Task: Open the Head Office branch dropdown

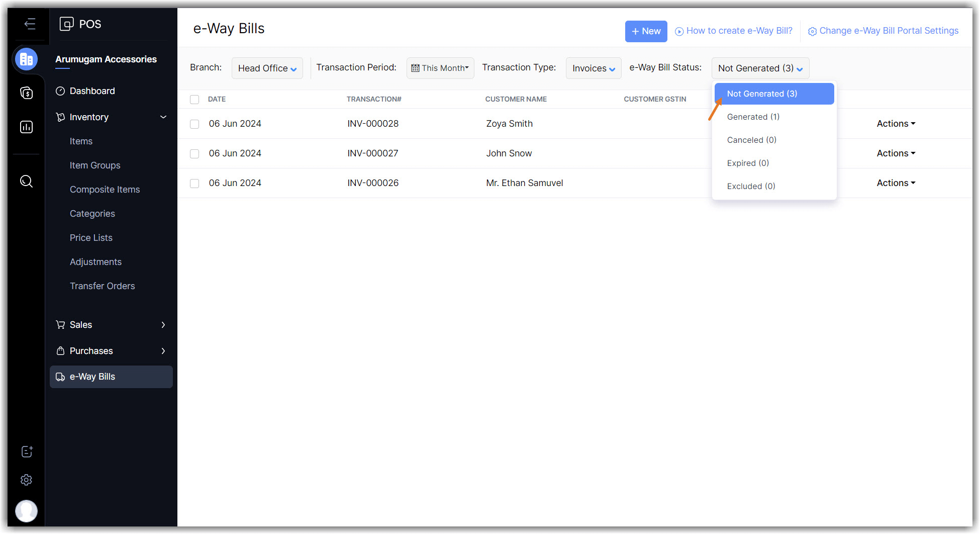Action: coord(267,68)
